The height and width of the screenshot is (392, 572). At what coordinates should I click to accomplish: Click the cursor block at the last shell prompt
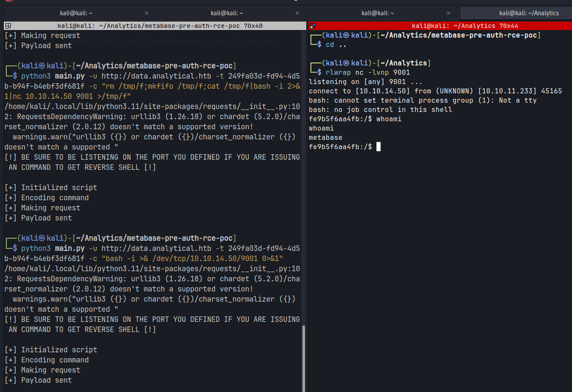(x=378, y=147)
